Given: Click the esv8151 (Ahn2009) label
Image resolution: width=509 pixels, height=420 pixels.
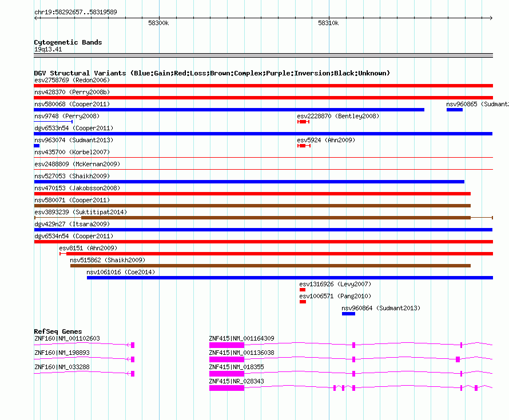Looking at the screenshot, I should pyautogui.click(x=88, y=248).
